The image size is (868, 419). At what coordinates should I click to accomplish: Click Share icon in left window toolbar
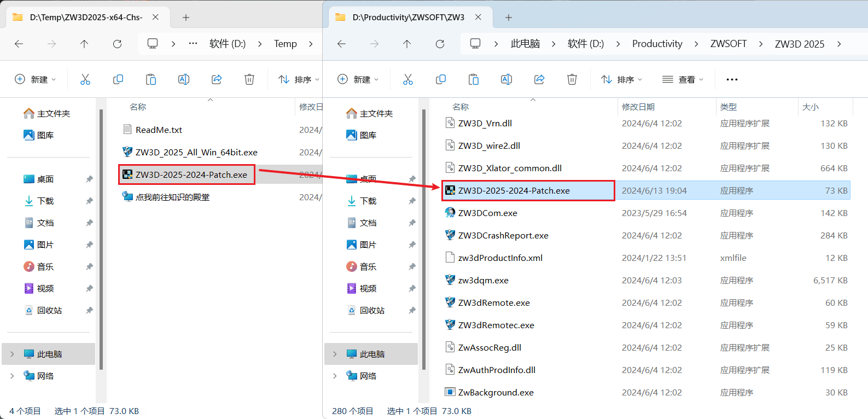coord(217,79)
